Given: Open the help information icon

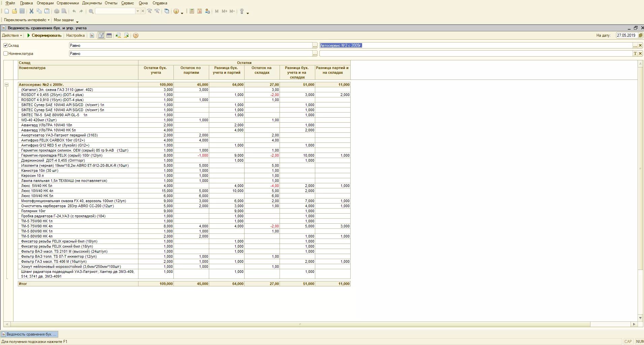Looking at the screenshot, I should pos(176,11).
